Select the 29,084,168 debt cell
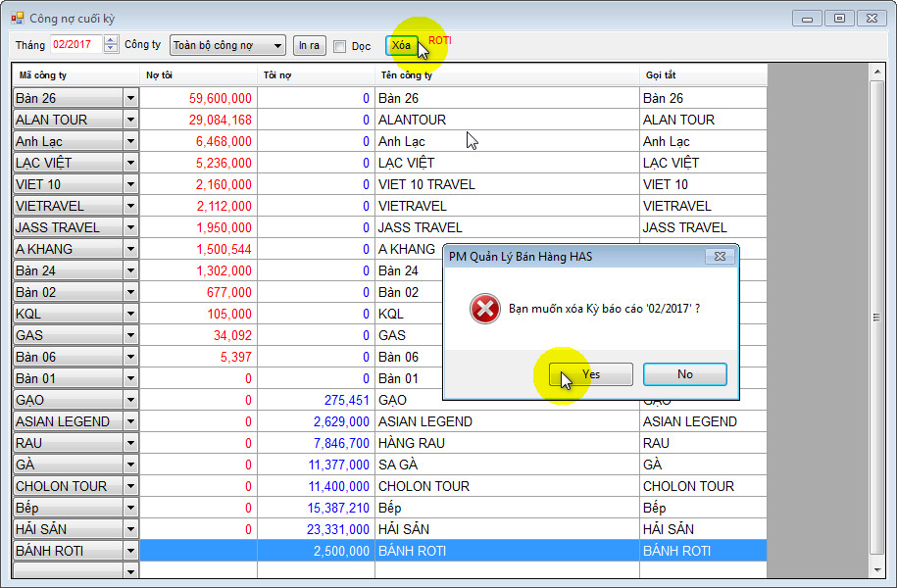This screenshot has height=588, width=897. 198,120
